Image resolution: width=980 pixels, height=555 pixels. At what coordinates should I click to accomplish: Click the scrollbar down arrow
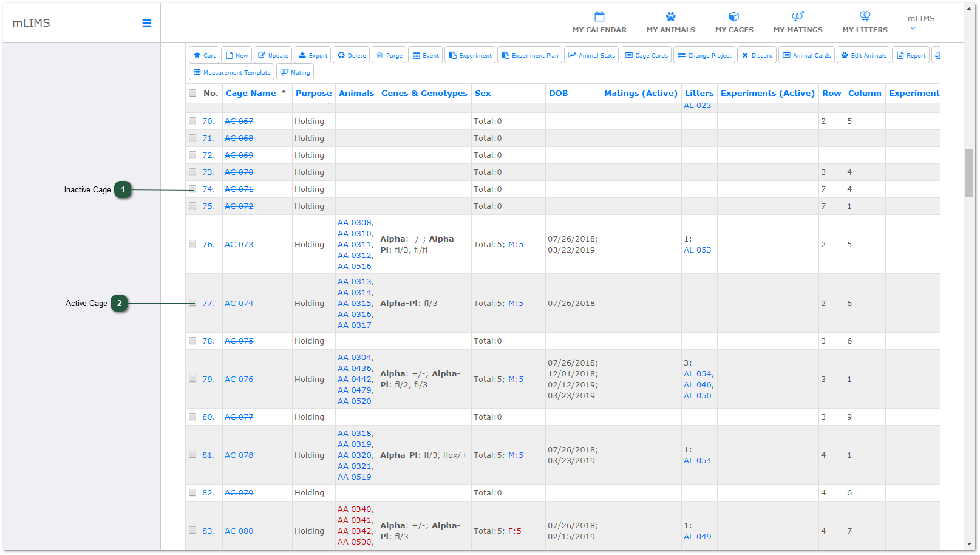click(x=969, y=544)
